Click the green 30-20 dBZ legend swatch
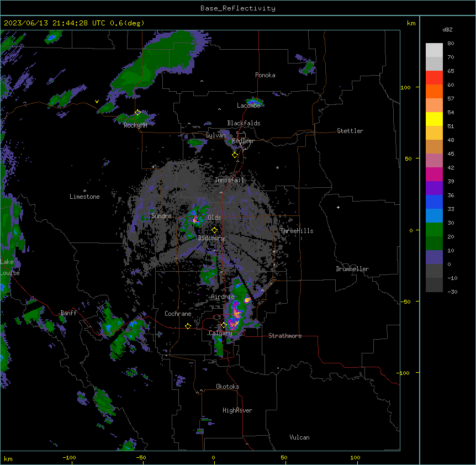The image size is (476, 465). [x=434, y=230]
